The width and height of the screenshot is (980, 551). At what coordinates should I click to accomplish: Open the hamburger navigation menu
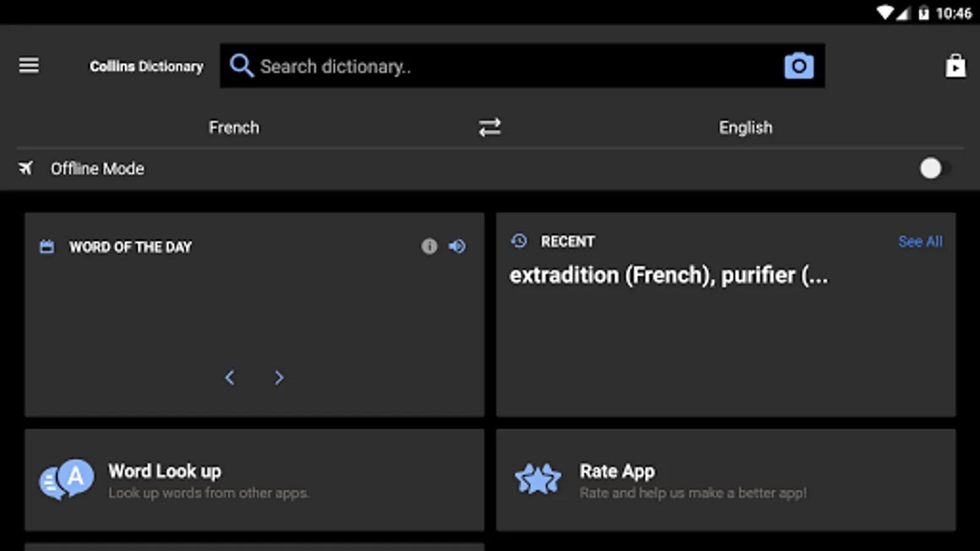(x=29, y=66)
